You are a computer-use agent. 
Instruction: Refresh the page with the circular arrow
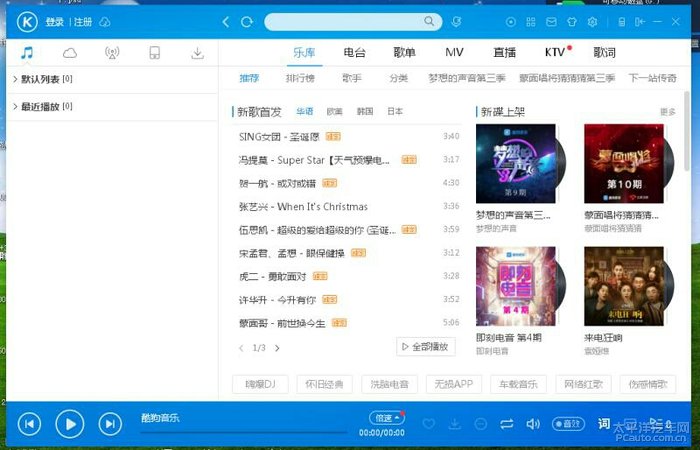(x=247, y=22)
